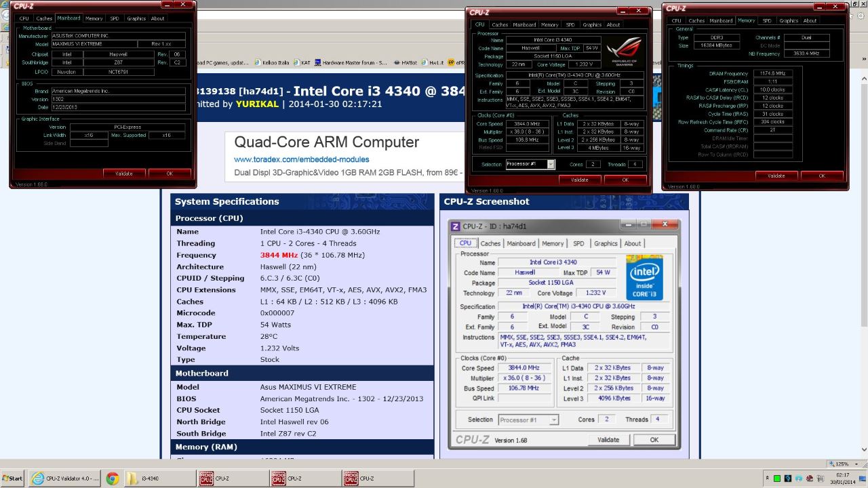Switch to Caches tab in Motherboard CPU-Z window
The image size is (868, 488).
(44, 19)
